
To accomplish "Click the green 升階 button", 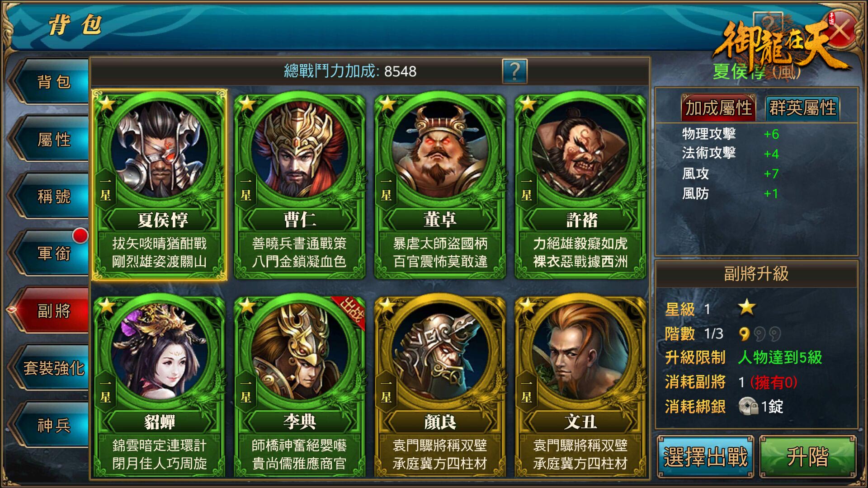I will (x=808, y=456).
